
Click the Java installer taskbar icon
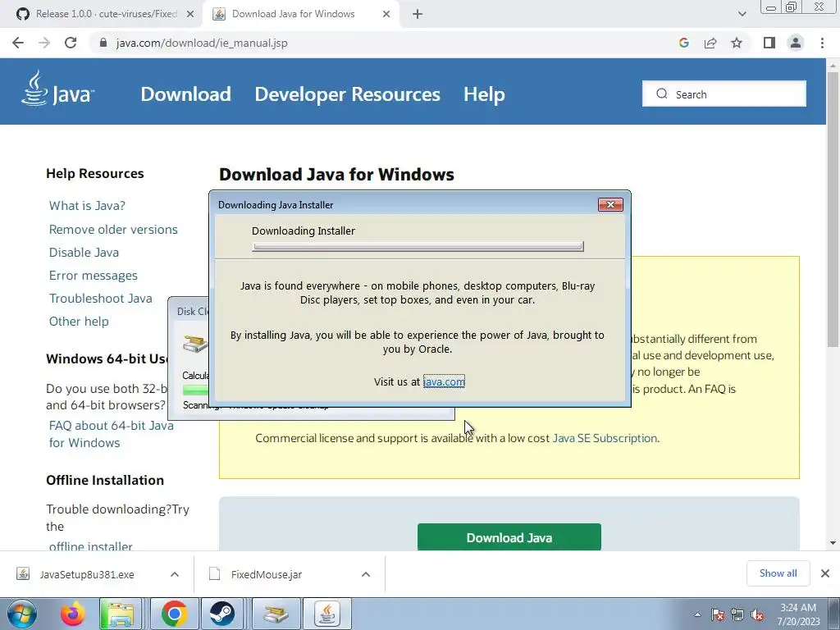pyautogui.click(x=327, y=614)
